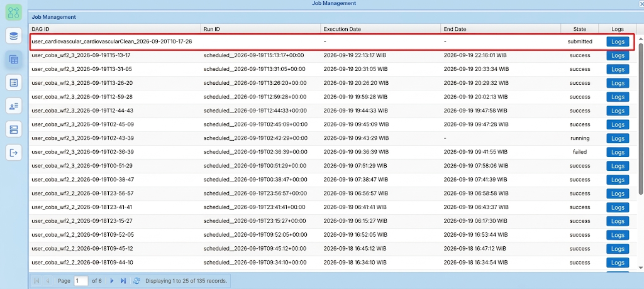Select run ID scheduled__2026-09-19T02:42:29+00:00
This screenshot has height=289, width=644.
pos(255,138)
